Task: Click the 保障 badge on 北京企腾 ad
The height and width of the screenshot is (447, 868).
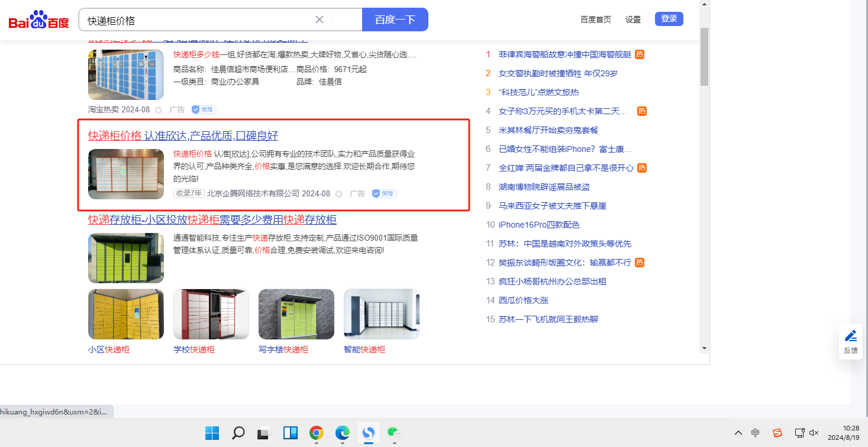Action: point(384,193)
